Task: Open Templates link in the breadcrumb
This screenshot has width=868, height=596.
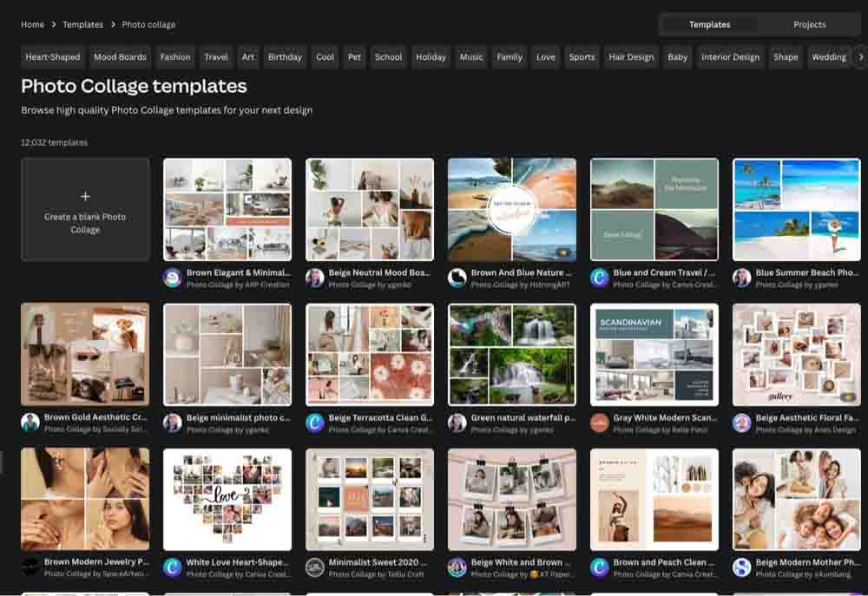Action: pos(82,24)
